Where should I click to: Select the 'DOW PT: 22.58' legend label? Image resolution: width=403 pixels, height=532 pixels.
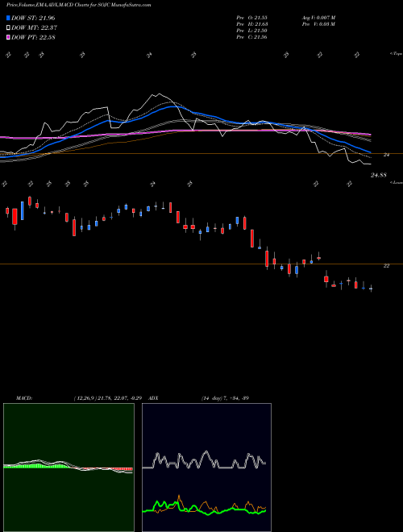click(33, 37)
